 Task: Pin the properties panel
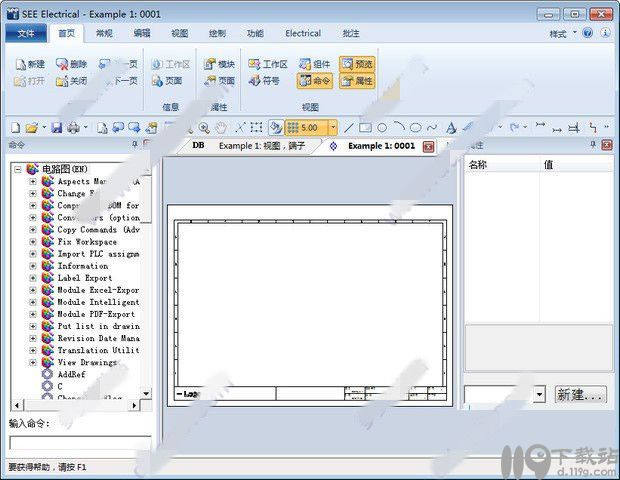(x=593, y=145)
